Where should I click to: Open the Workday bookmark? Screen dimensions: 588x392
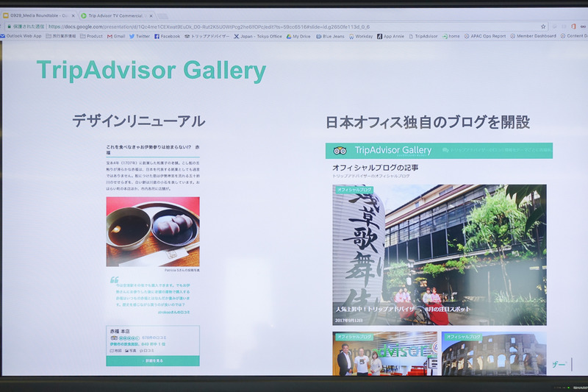click(x=361, y=36)
